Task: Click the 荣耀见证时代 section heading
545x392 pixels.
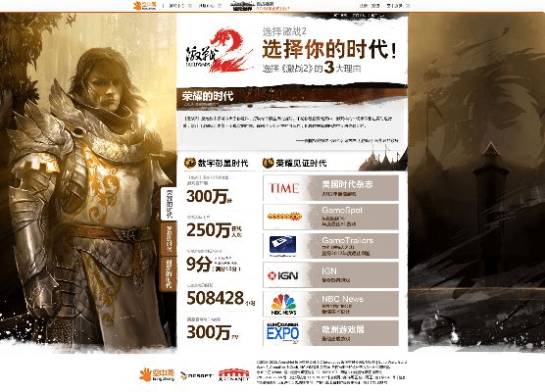Action: tap(301, 163)
